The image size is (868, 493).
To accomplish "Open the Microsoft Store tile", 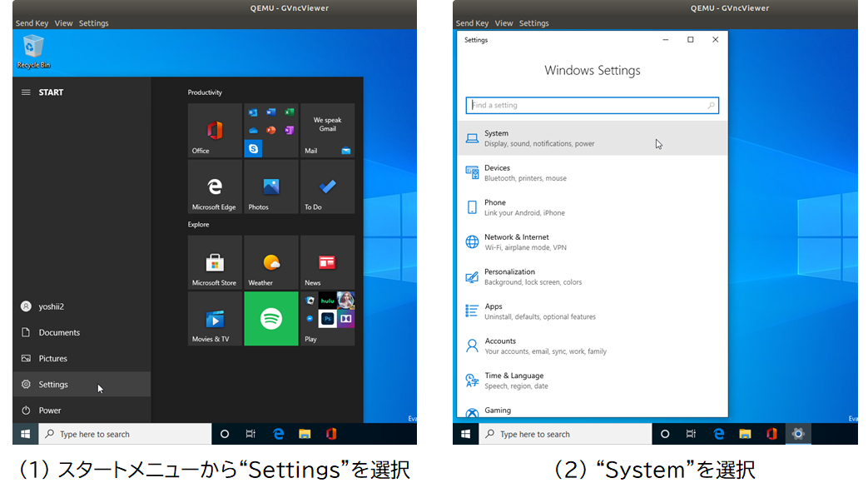I will [x=215, y=261].
